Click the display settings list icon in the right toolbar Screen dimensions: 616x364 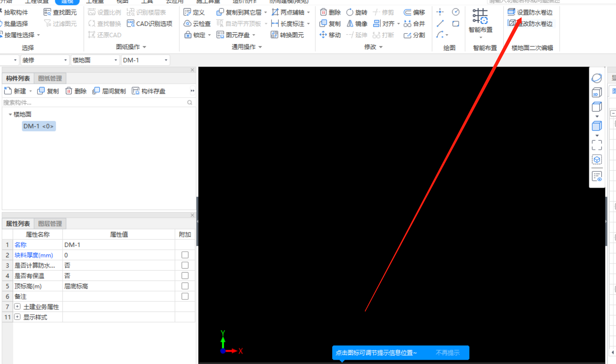[x=597, y=176]
